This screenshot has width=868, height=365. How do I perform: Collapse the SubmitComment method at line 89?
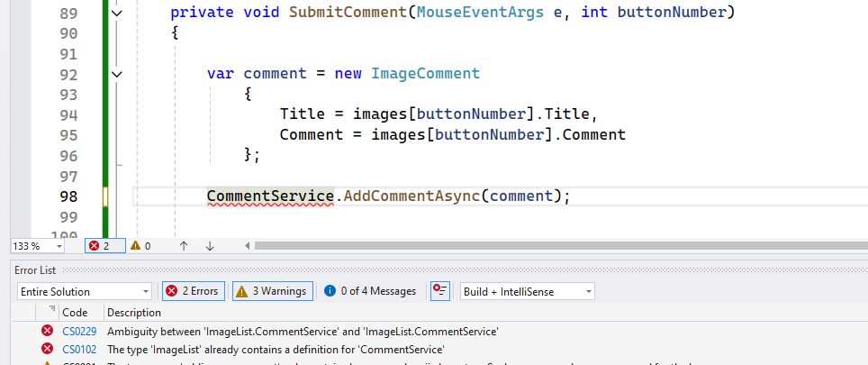point(117,13)
